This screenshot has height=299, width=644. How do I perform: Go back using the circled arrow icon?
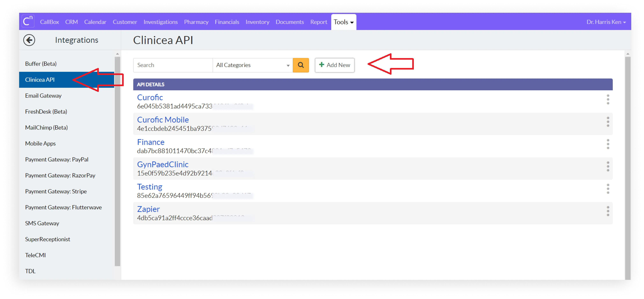[x=29, y=40]
